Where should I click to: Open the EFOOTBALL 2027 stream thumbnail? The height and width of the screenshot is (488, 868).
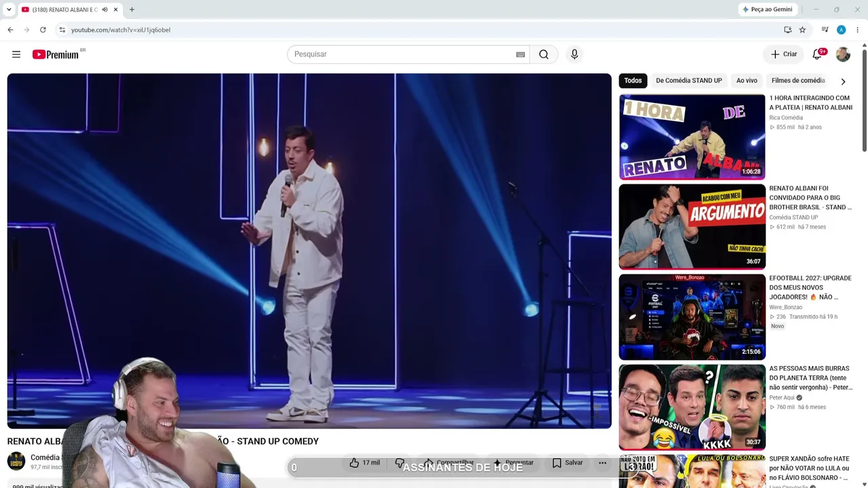click(692, 317)
